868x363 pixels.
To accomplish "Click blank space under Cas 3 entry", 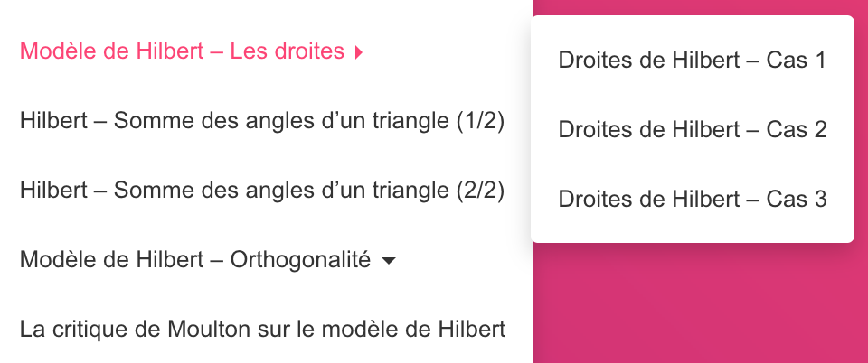I will 692,228.
